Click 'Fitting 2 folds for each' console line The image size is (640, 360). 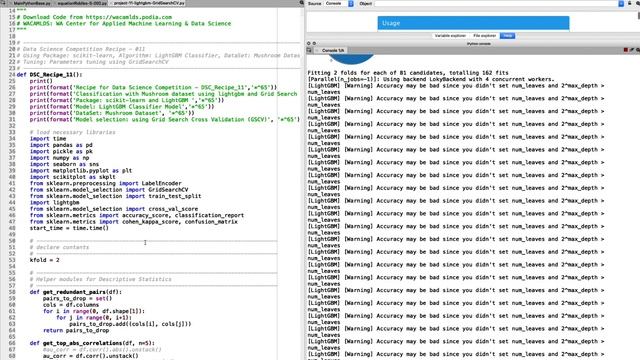408,73
